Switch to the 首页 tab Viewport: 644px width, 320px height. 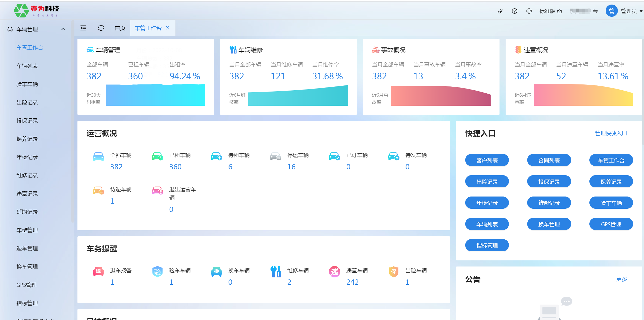(x=120, y=28)
